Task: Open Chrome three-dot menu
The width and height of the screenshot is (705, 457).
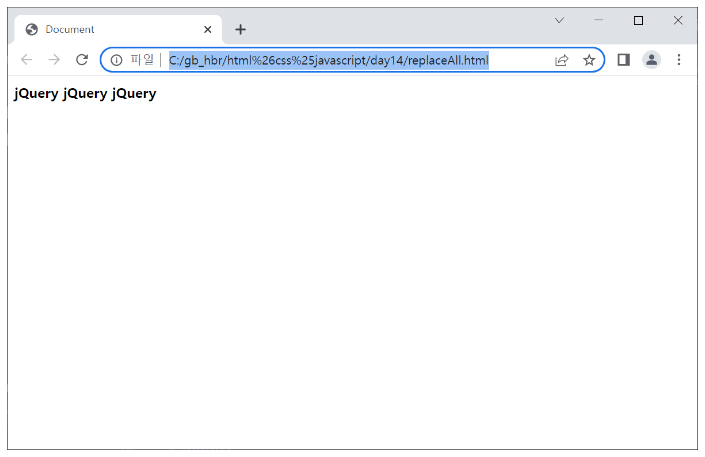Action: (x=679, y=60)
